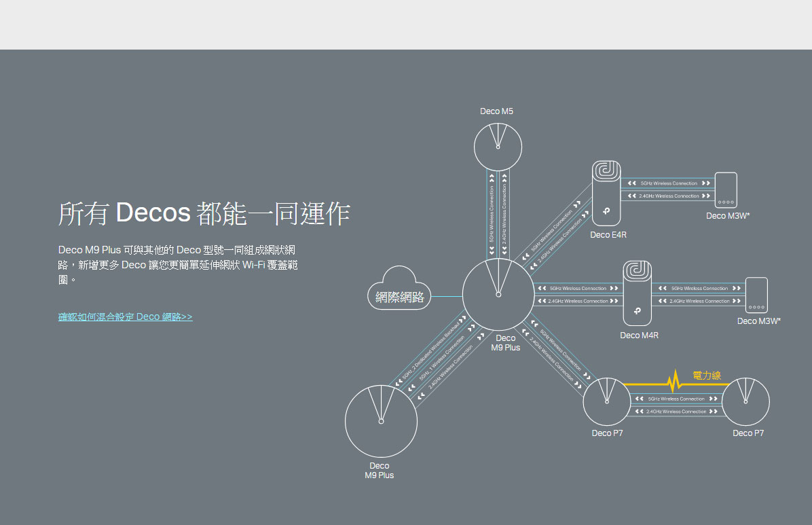This screenshot has width=812, height=525.
Task: Select the Deco M9 Plus circle on the dedicated backhaul
Action: (381, 421)
